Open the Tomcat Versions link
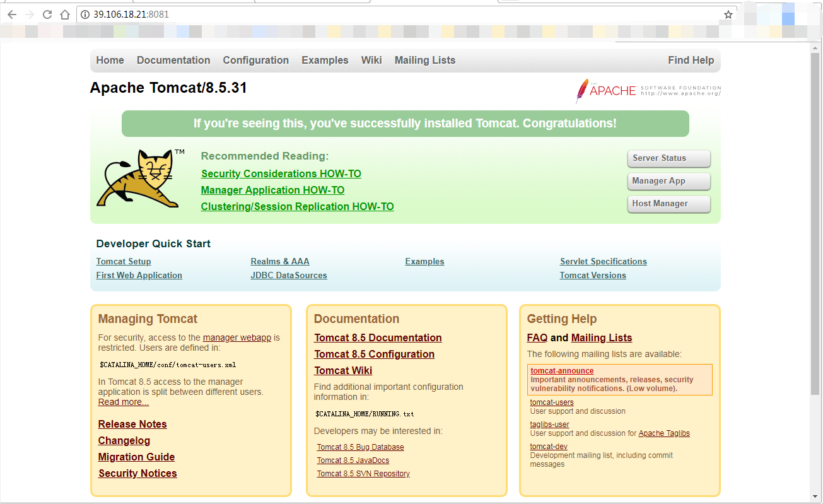Screen dimensions: 823x504 pyautogui.click(x=593, y=275)
